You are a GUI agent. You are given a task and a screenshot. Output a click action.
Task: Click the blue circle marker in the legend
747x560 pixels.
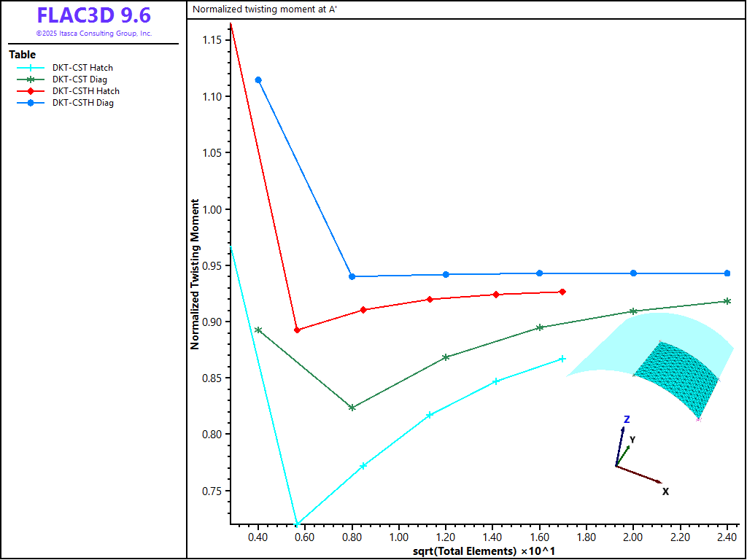point(30,103)
